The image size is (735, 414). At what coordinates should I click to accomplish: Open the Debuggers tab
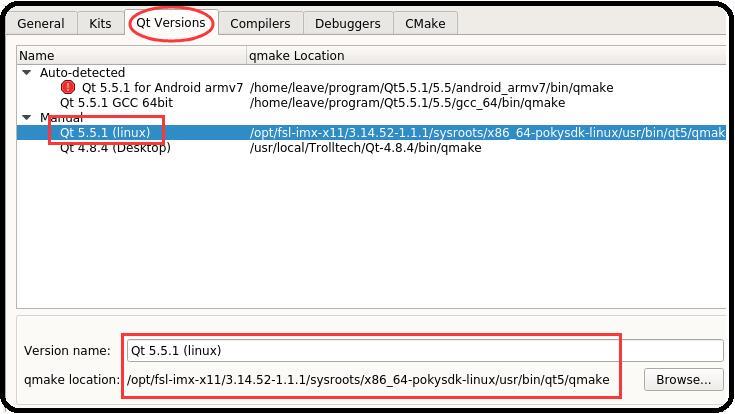tap(347, 23)
